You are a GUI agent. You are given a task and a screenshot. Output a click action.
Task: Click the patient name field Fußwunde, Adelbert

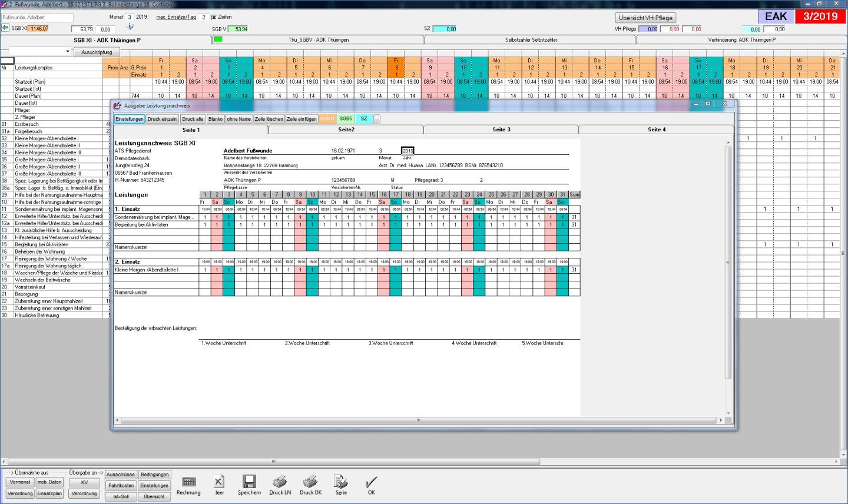pyautogui.click(x=37, y=17)
